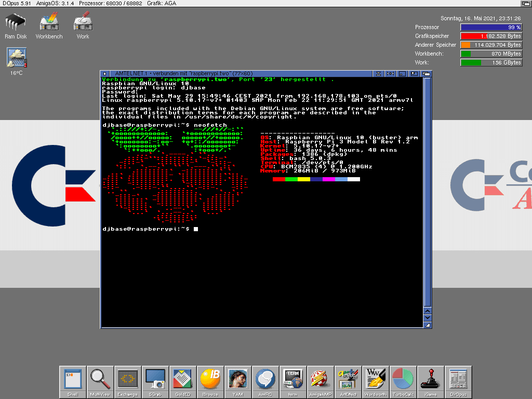Launch the AmigaAMP music player

coord(320,382)
